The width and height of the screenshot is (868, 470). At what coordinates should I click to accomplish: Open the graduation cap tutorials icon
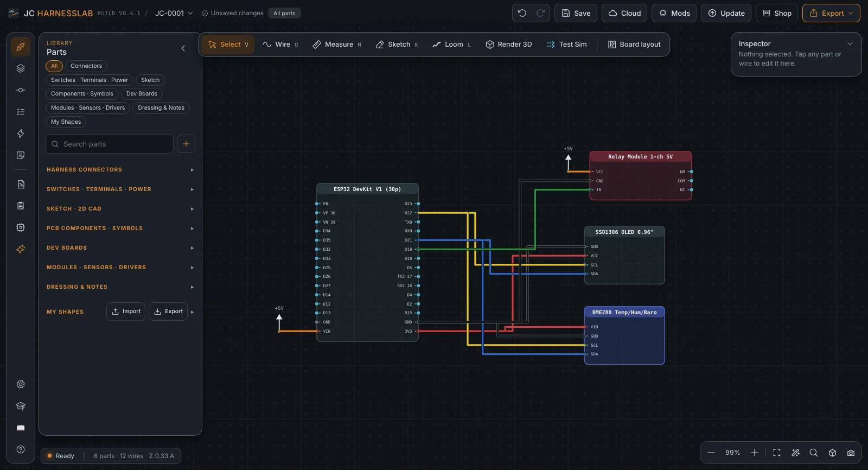21,406
